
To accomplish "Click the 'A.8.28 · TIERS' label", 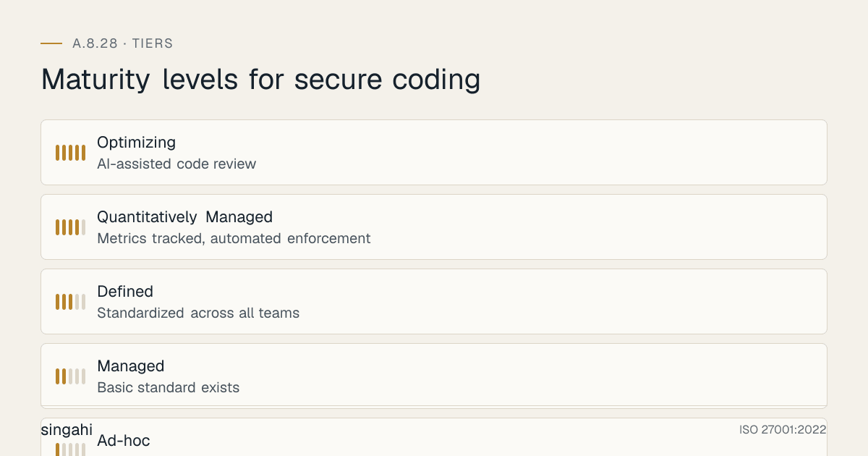I will point(123,43).
